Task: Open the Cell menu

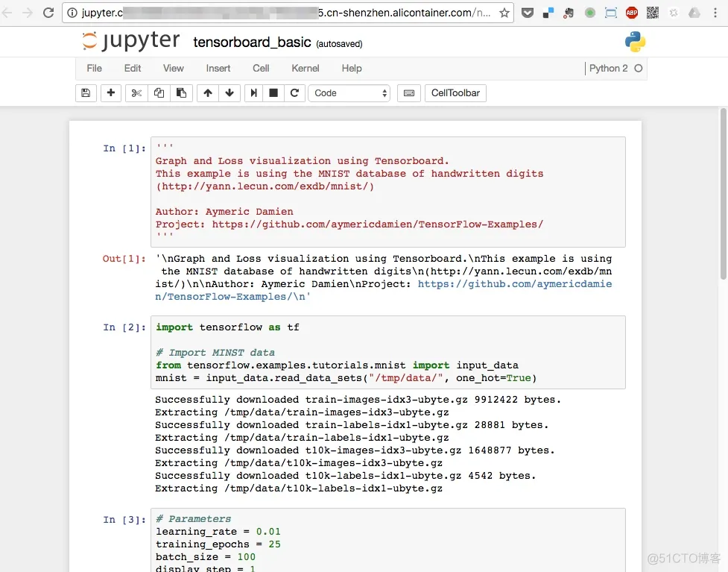Action: [x=261, y=69]
